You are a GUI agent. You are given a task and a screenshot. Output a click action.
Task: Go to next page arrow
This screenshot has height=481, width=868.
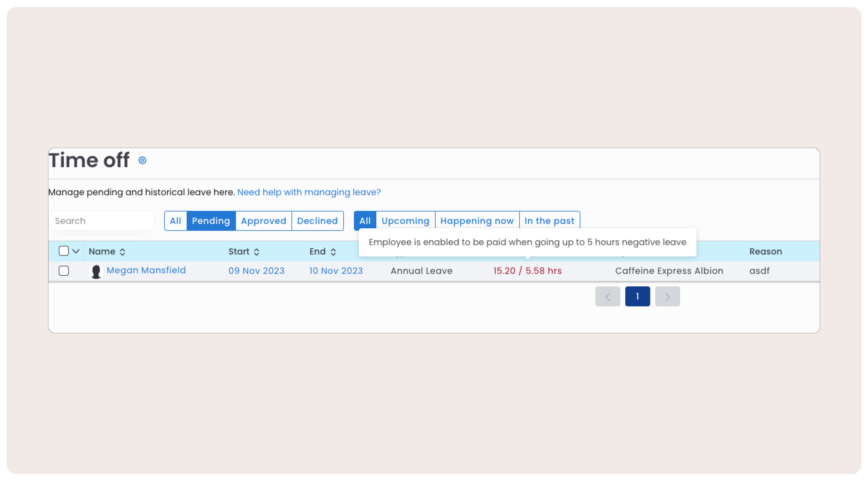tap(667, 296)
